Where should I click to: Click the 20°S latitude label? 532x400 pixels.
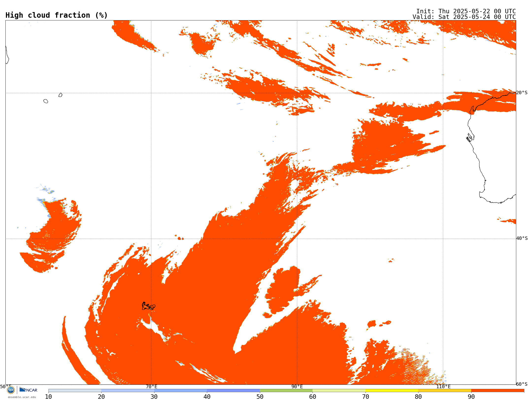[x=522, y=93]
